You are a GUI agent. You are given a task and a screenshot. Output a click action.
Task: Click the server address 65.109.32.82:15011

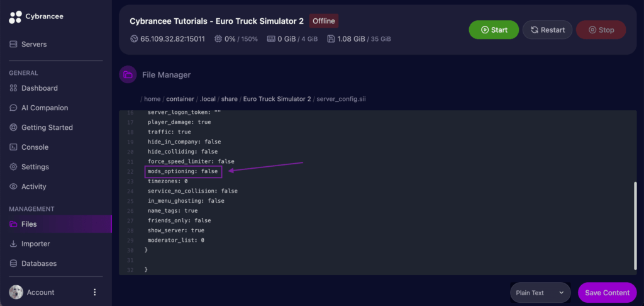coord(172,39)
